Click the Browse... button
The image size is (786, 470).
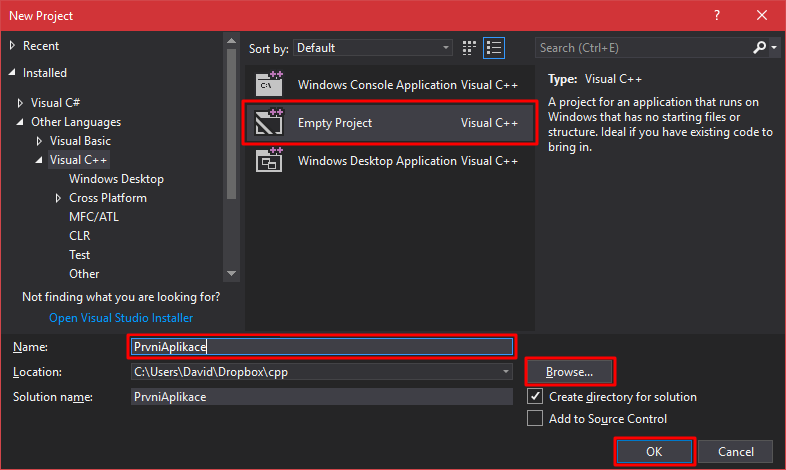point(569,372)
